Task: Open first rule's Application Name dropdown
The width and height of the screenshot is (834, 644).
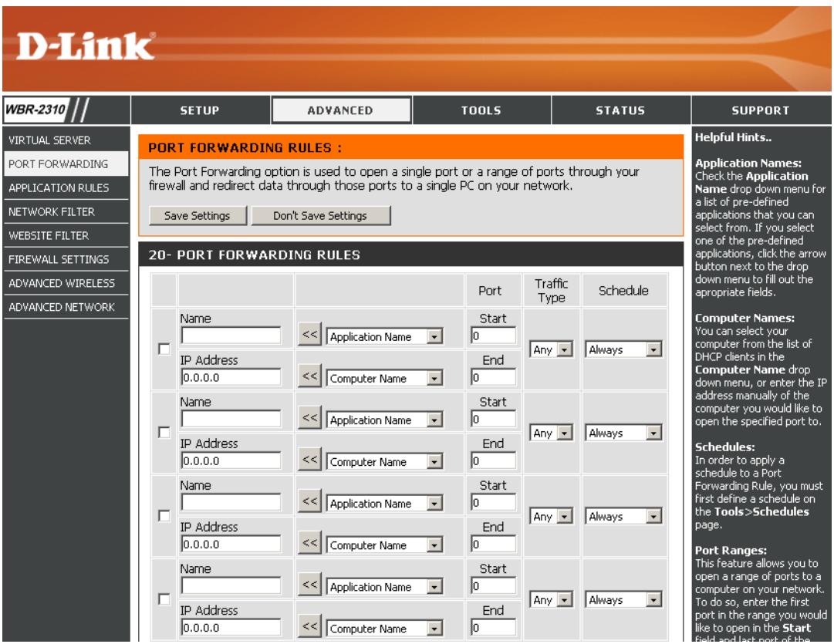Action: click(384, 336)
